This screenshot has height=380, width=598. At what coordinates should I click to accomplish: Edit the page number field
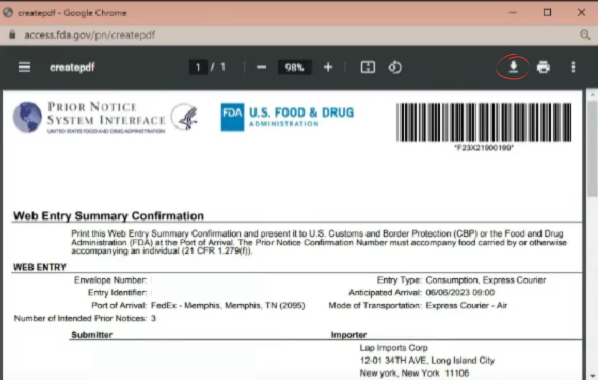pyautogui.click(x=198, y=68)
